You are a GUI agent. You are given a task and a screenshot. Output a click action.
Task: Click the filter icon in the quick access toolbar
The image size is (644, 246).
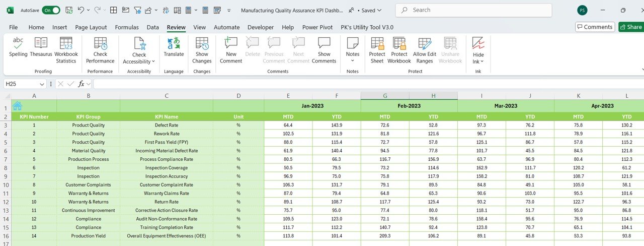(138, 10)
